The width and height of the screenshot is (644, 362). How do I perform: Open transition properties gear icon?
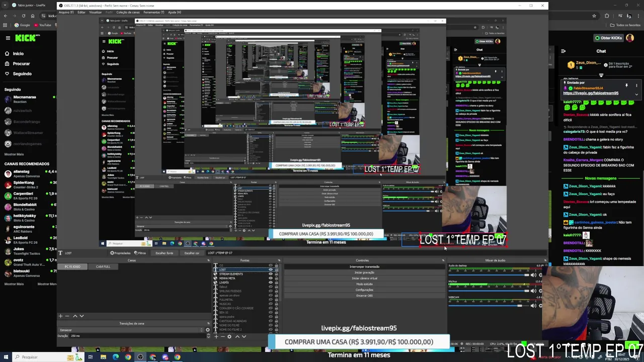coord(208,330)
